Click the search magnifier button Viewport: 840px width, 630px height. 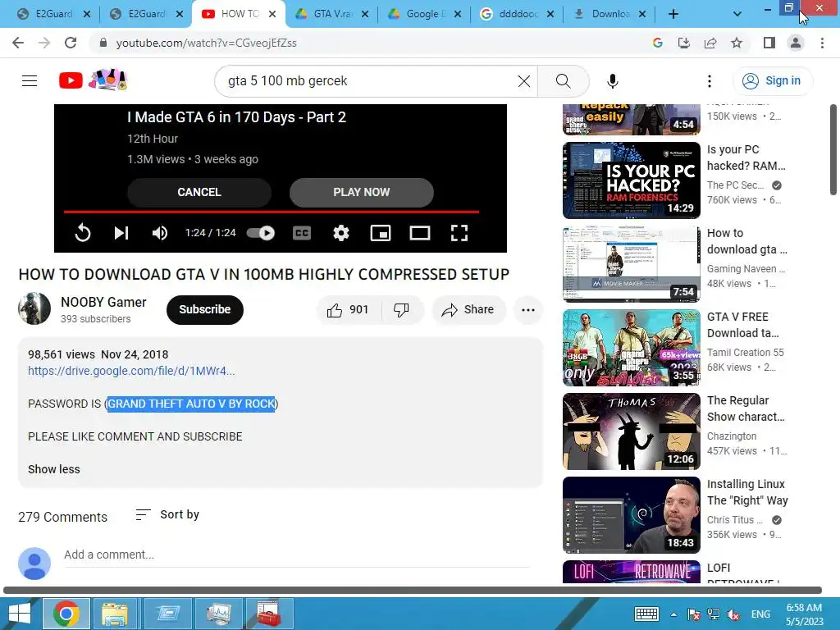click(x=563, y=81)
